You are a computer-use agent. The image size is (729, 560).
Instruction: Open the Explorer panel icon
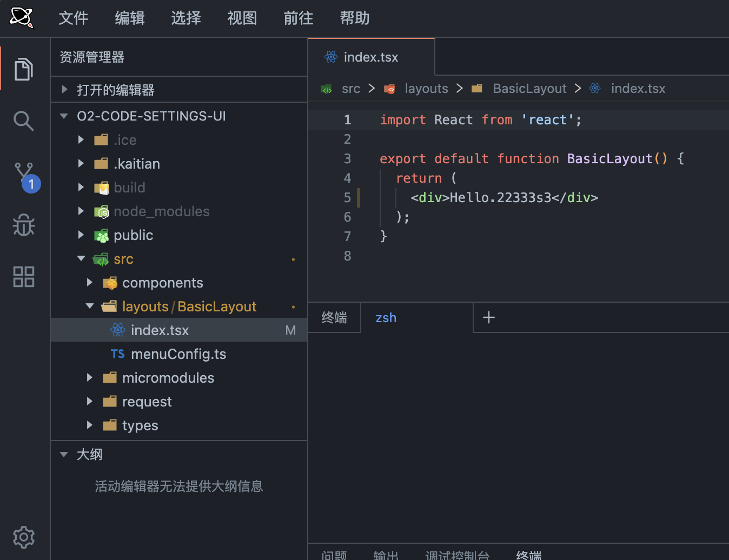tap(24, 69)
